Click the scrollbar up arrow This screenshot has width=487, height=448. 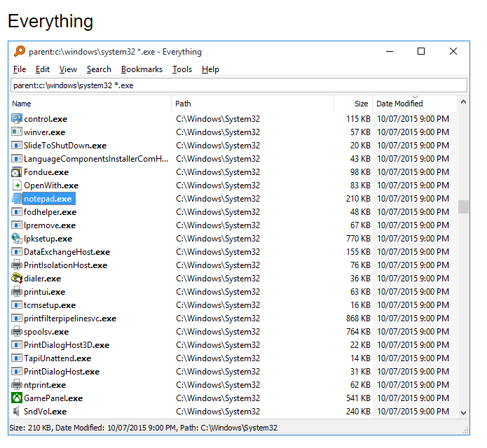tap(463, 101)
